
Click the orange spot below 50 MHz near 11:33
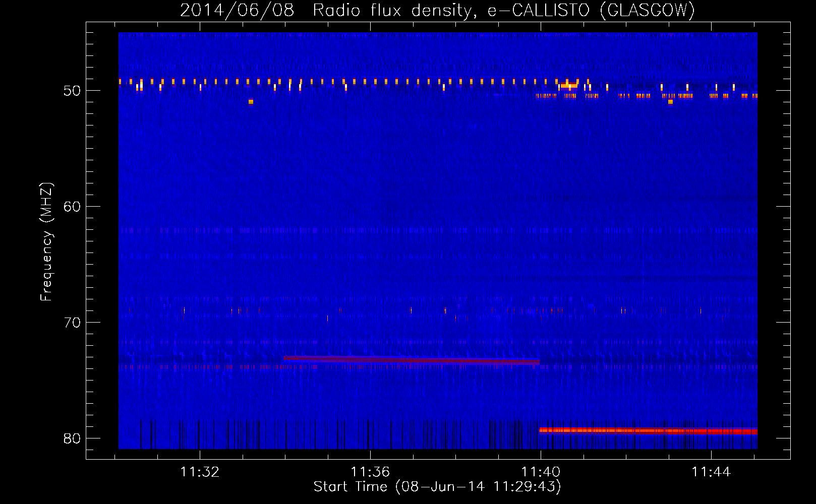pos(251,102)
